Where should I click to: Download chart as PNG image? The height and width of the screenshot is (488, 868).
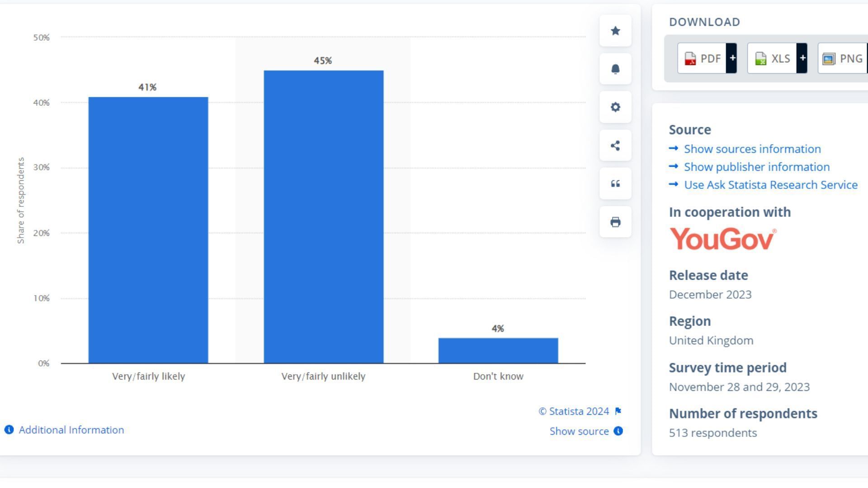[843, 59]
